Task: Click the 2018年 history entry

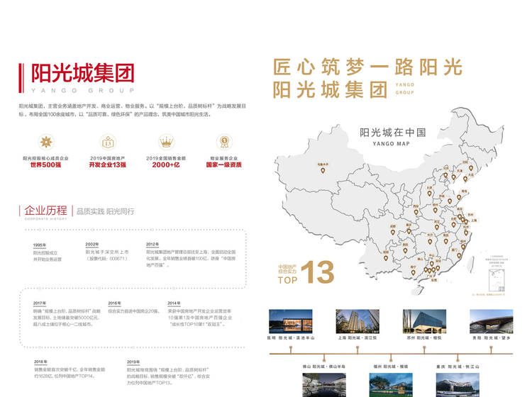Action: pyautogui.click(x=70, y=369)
